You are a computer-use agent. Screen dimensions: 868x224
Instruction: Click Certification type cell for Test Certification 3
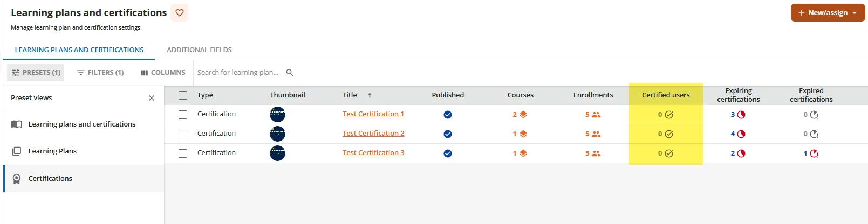(x=216, y=153)
